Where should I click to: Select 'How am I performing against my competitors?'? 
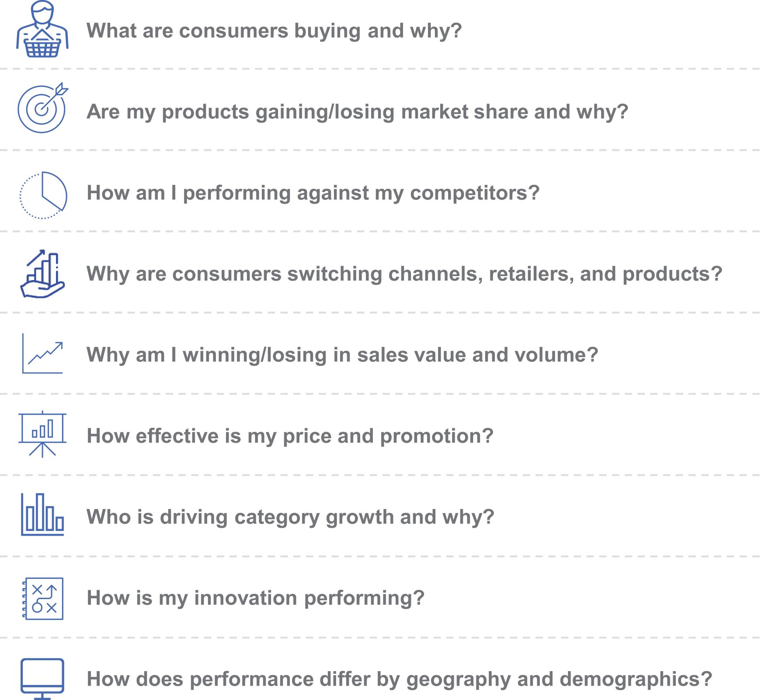point(313,193)
